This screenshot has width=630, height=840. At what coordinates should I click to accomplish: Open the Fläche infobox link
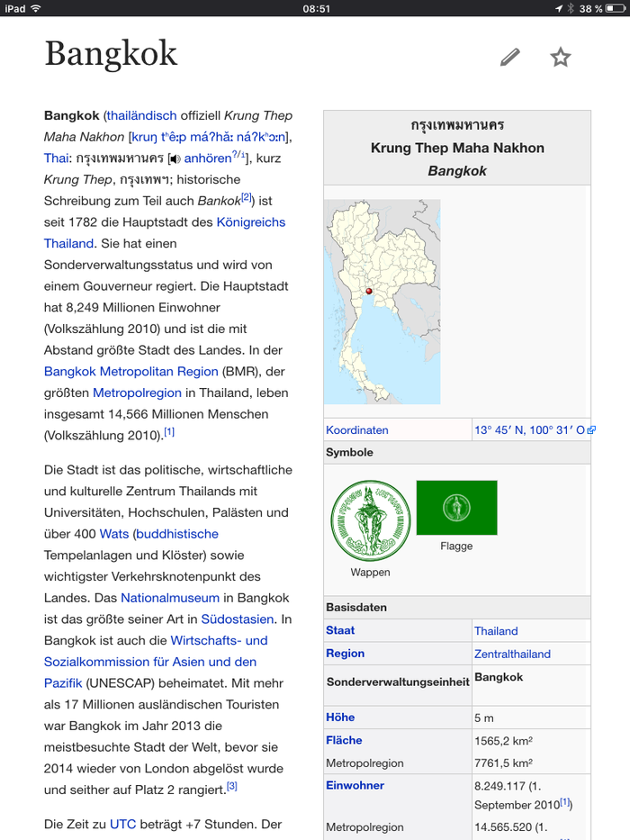point(344,740)
